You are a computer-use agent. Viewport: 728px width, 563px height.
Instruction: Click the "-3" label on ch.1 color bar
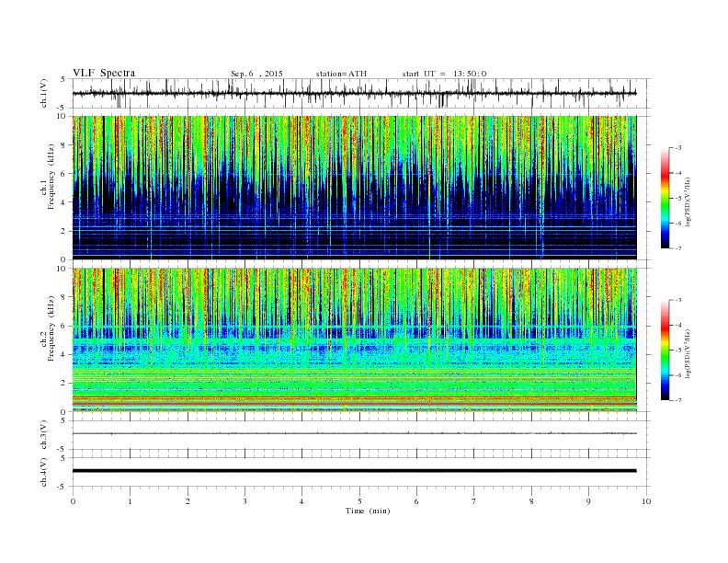pos(677,148)
